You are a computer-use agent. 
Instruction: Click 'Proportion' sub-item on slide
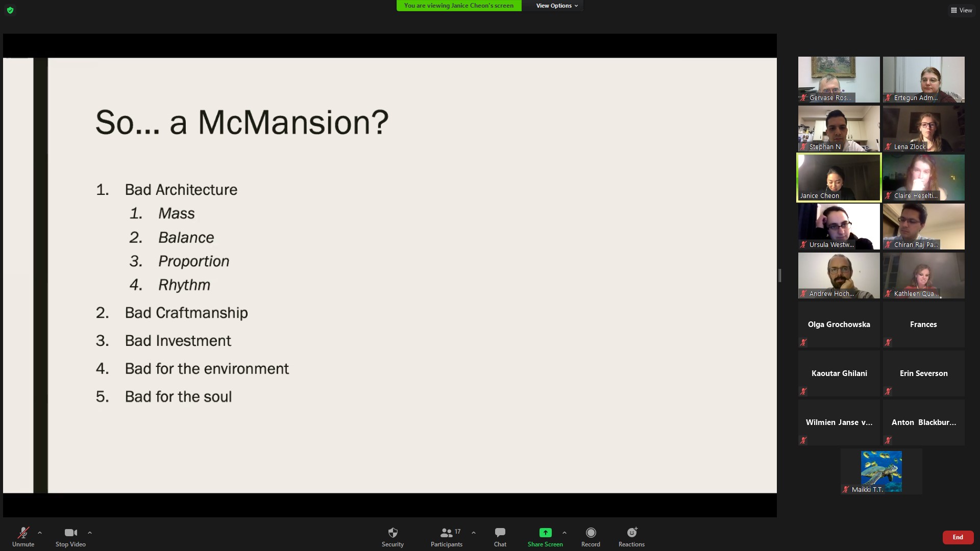tap(194, 261)
